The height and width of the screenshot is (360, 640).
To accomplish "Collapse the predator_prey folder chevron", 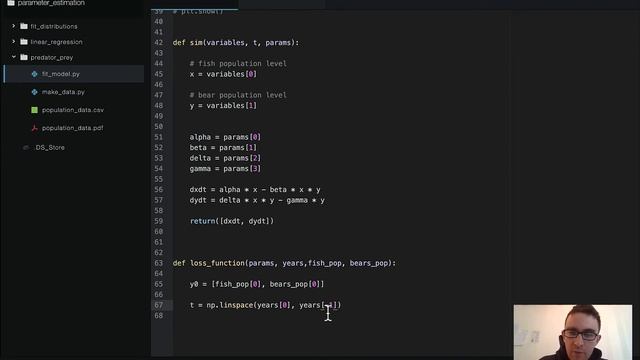I will point(13,57).
